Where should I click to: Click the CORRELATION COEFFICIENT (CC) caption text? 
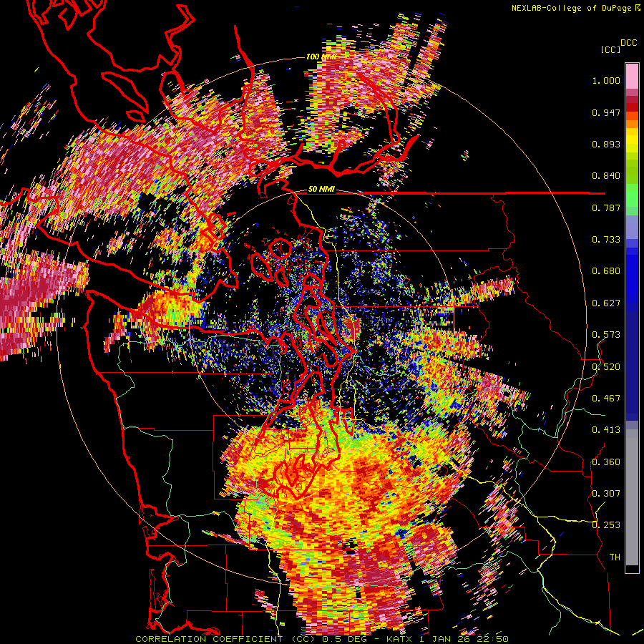(226, 639)
